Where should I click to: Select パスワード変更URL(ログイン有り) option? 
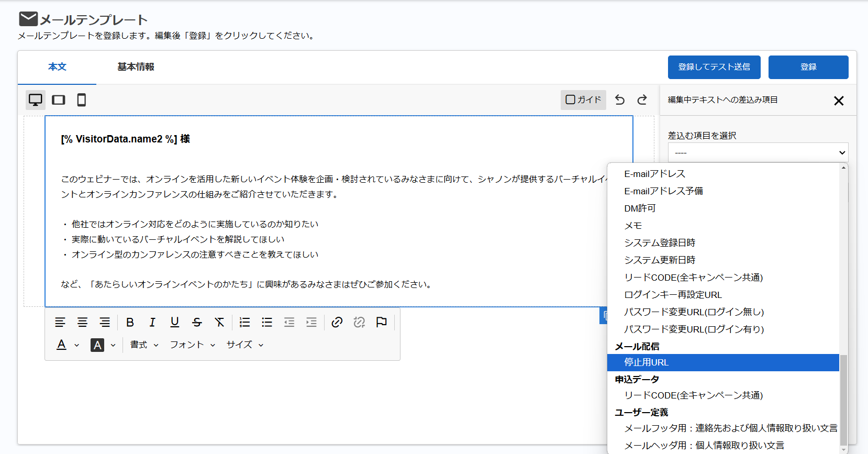(x=723, y=329)
